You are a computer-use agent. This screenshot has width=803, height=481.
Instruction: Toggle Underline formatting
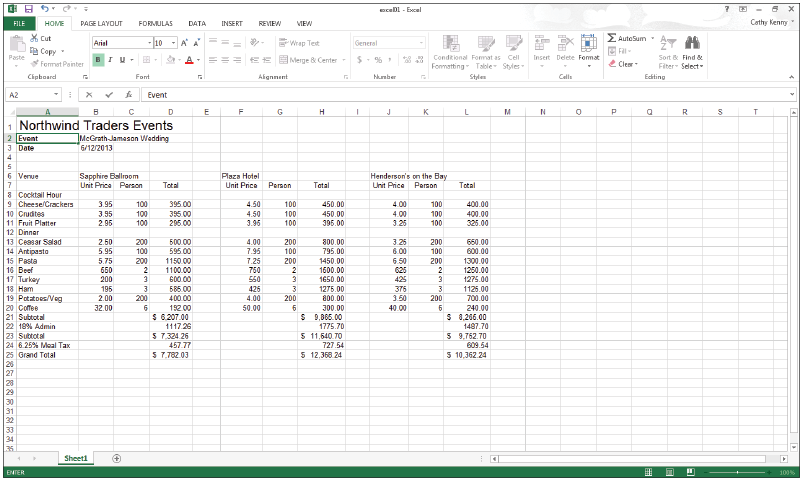[122, 60]
